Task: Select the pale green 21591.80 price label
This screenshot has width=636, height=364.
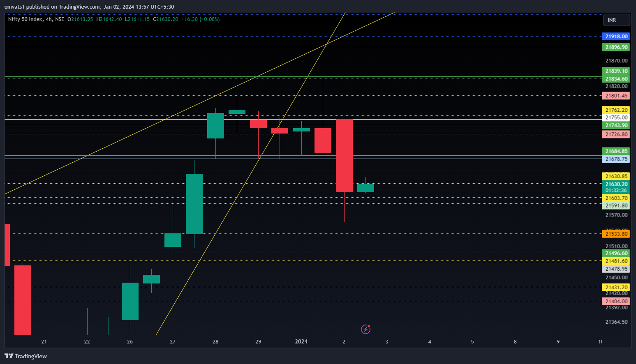Action: (616, 206)
